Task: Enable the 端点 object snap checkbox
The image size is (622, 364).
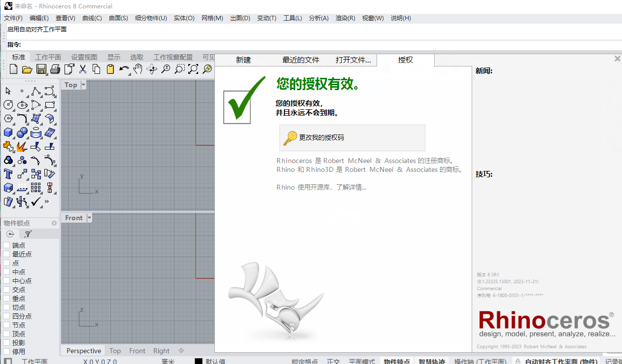Action: (6, 245)
